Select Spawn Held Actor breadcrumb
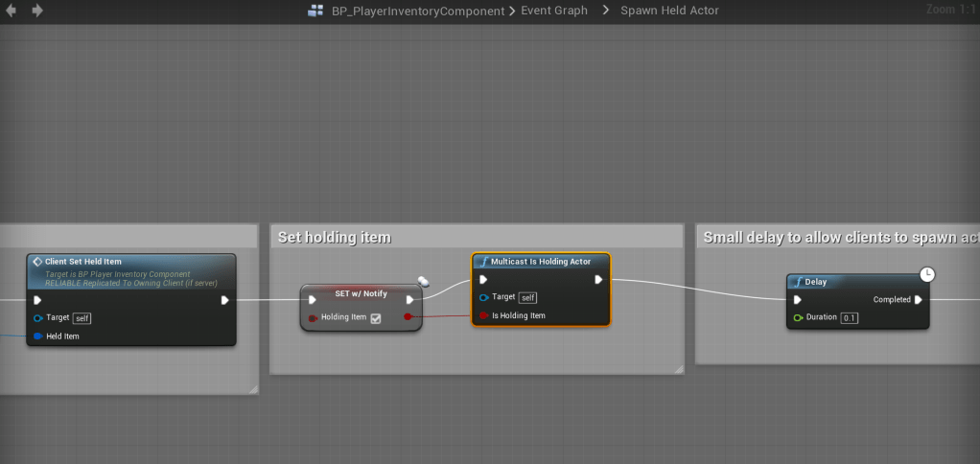 pyautogui.click(x=669, y=11)
